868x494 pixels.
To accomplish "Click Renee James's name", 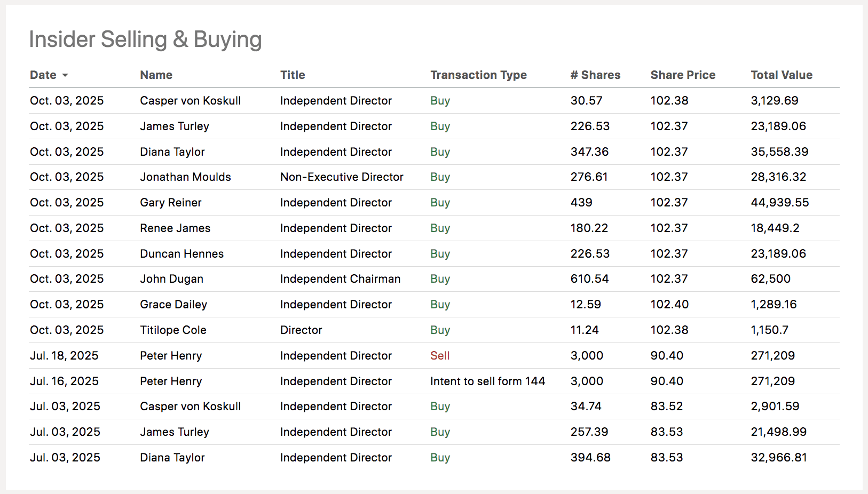I will tap(175, 228).
